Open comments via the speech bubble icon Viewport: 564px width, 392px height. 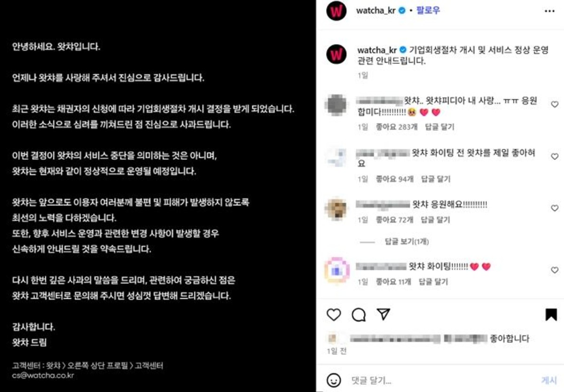coord(359,314)
